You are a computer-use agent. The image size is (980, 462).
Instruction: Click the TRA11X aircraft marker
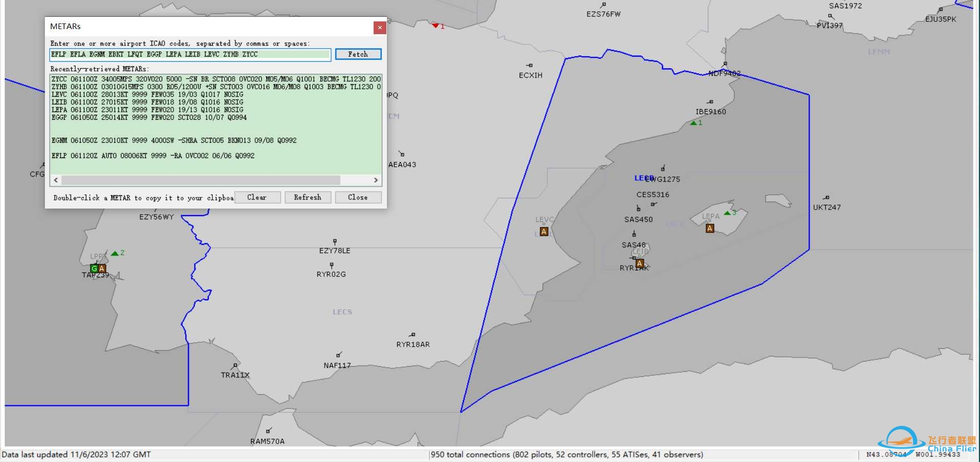point(235,366)
